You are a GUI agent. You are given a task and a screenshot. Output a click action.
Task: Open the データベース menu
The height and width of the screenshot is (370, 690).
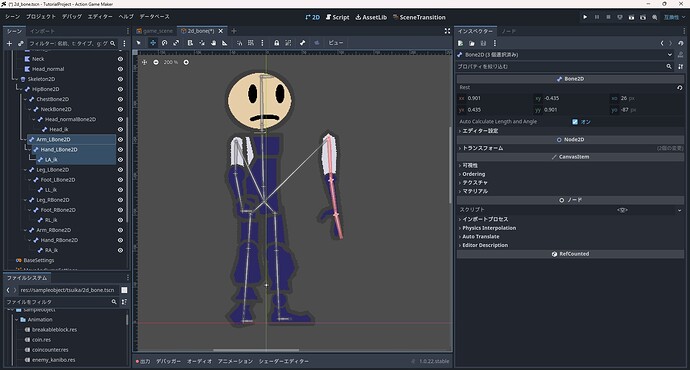click(x=154, y=17)
